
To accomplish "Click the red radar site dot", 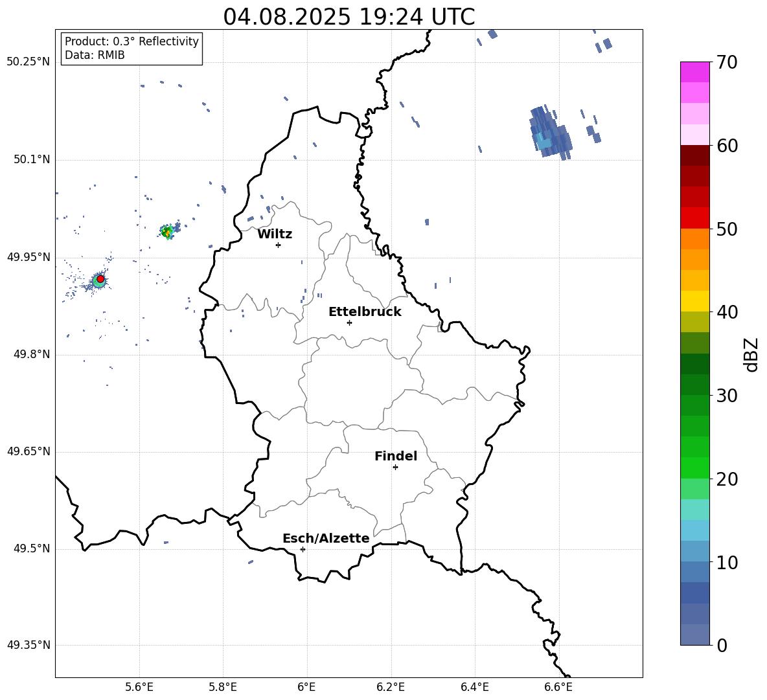I will coord(100,279).
